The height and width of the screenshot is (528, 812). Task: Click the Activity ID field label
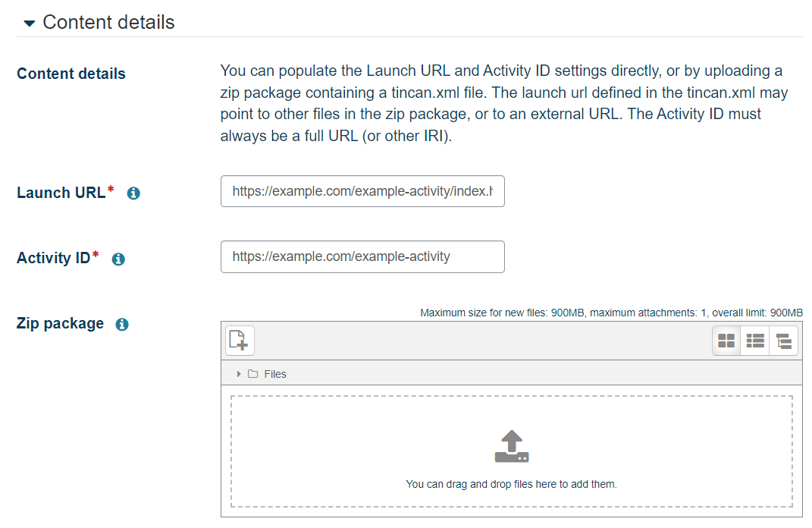pos(53,258)
